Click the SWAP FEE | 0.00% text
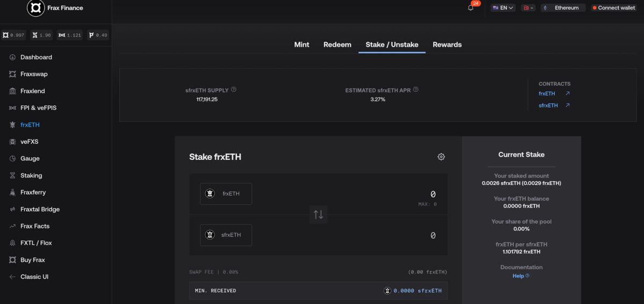The image size is (644, 304). coord(214,272)
